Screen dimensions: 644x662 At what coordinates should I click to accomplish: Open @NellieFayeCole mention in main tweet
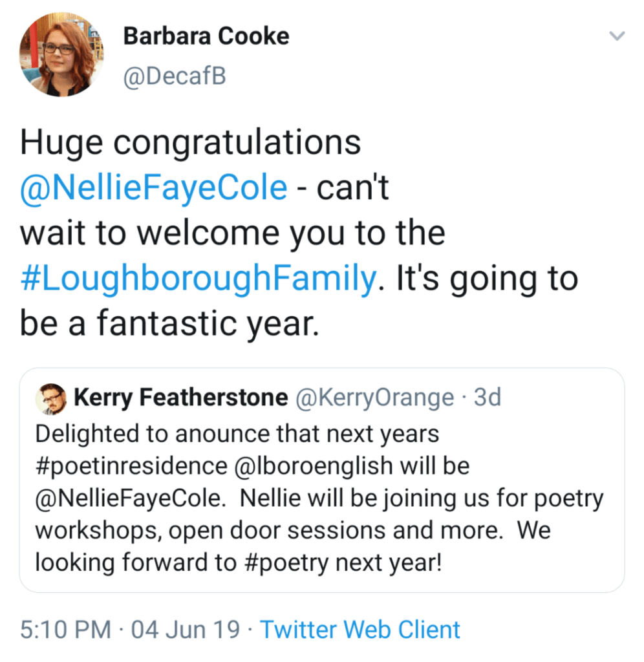click(x=153, y=187)
